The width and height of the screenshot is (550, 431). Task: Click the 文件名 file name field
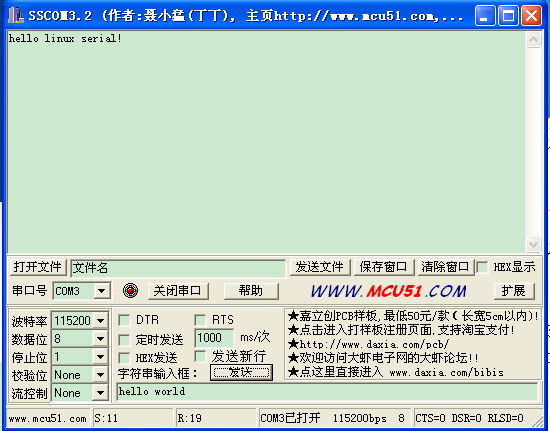point(178,268)
